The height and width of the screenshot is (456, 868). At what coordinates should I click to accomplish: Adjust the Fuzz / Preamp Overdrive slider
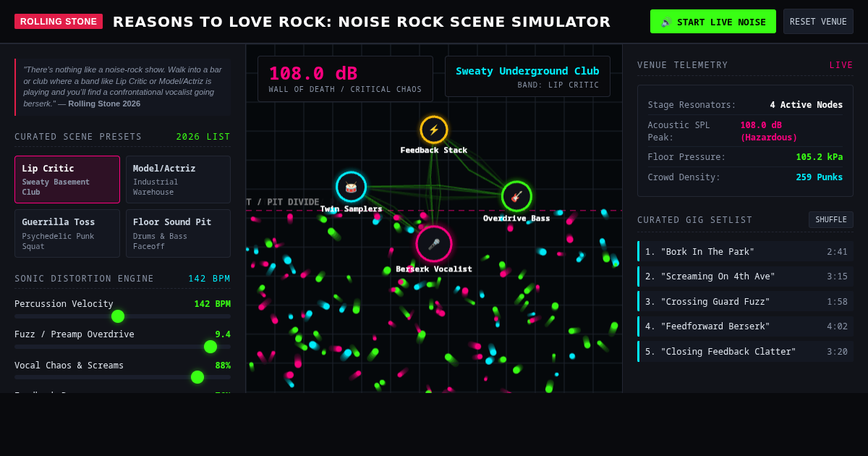(122, 347)
